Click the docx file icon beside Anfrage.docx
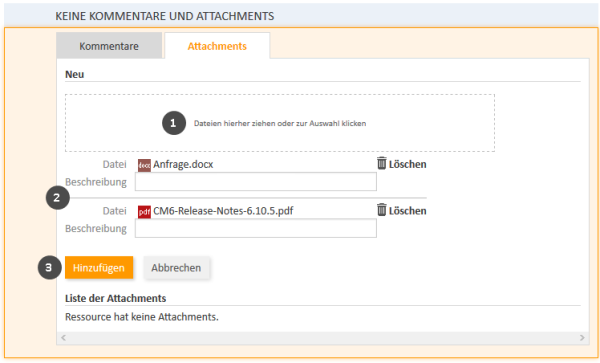This screenshot has height=363, width=600. click(144, 165)
